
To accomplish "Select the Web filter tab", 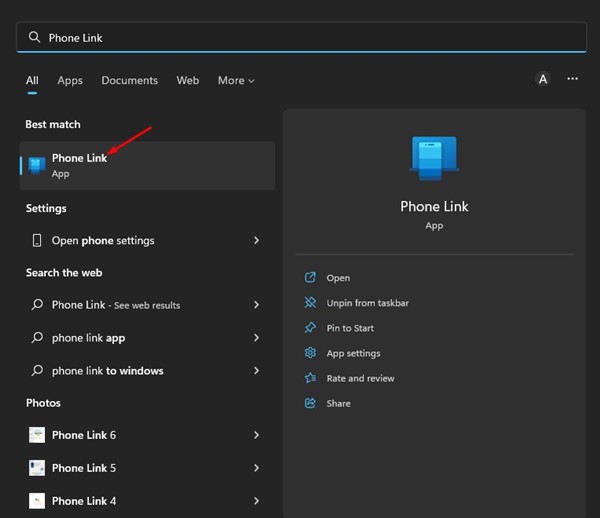I will (188, 80).
